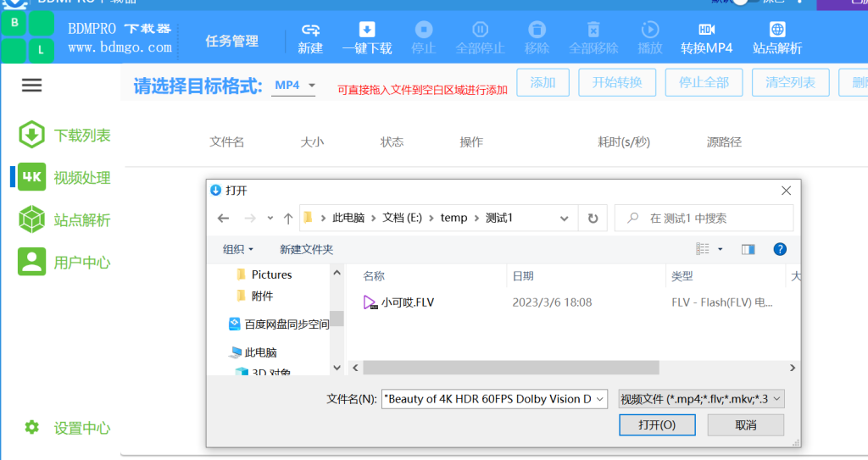
Task: Toggle the preview pane icon
Action: click(748, 250)
